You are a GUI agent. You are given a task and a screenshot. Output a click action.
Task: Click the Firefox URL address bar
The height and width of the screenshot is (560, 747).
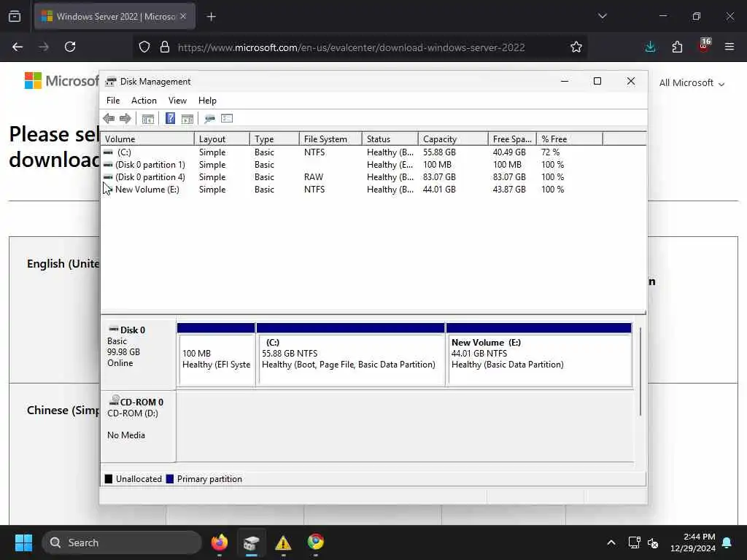click(351, 47)
